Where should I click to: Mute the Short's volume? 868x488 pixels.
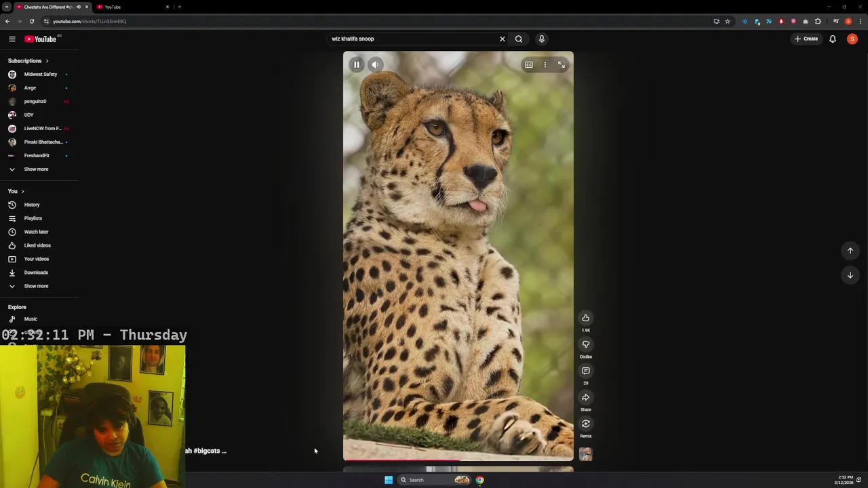tap(375, 64)
